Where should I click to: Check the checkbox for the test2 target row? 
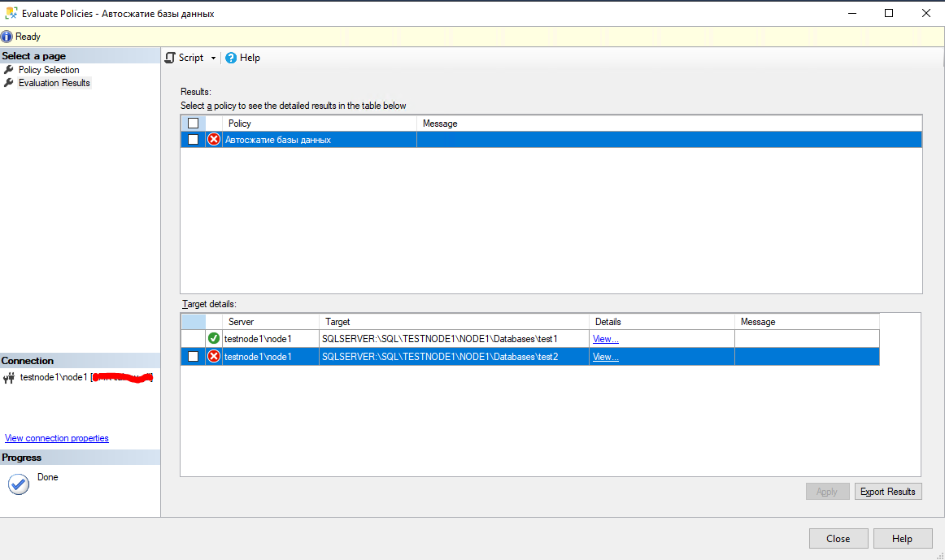click(193, 357)
